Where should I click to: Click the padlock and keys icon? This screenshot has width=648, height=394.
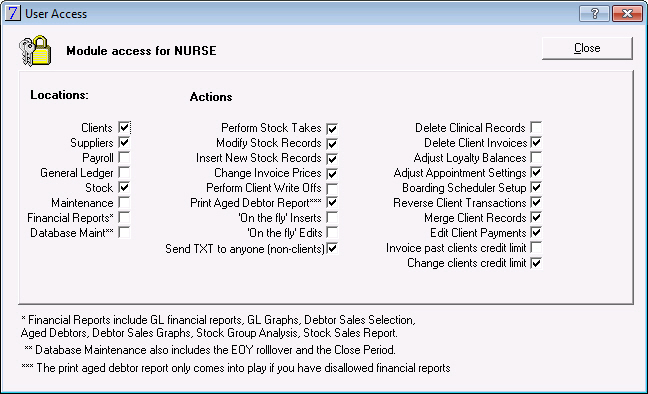[35, 50]
